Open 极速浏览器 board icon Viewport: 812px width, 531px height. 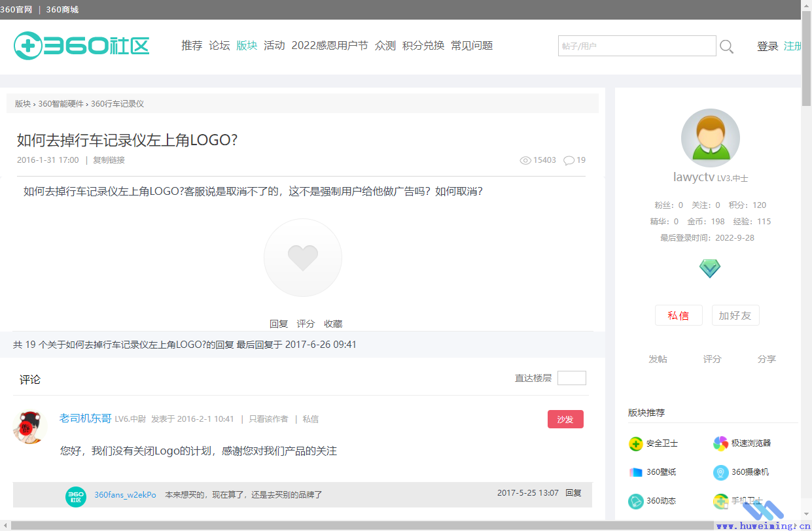[720, 443]
